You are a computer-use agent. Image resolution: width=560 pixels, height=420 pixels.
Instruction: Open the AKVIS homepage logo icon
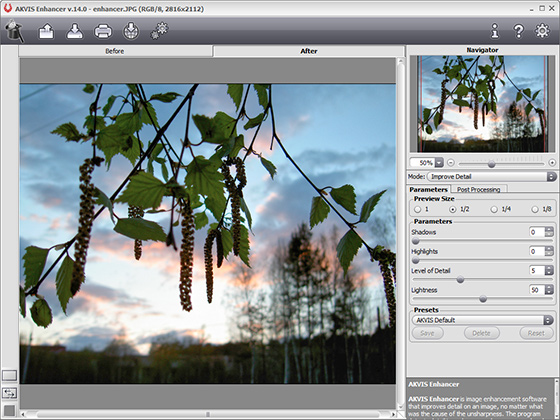[14, 31]
